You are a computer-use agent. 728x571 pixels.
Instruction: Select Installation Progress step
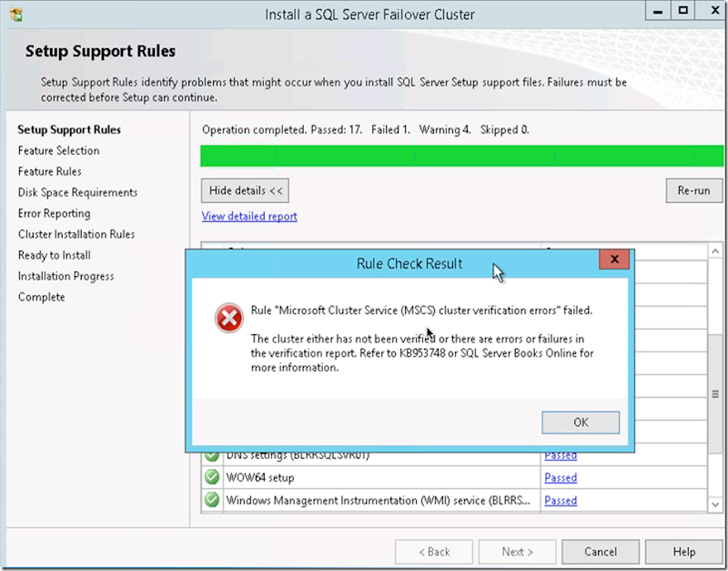point(66,276)
